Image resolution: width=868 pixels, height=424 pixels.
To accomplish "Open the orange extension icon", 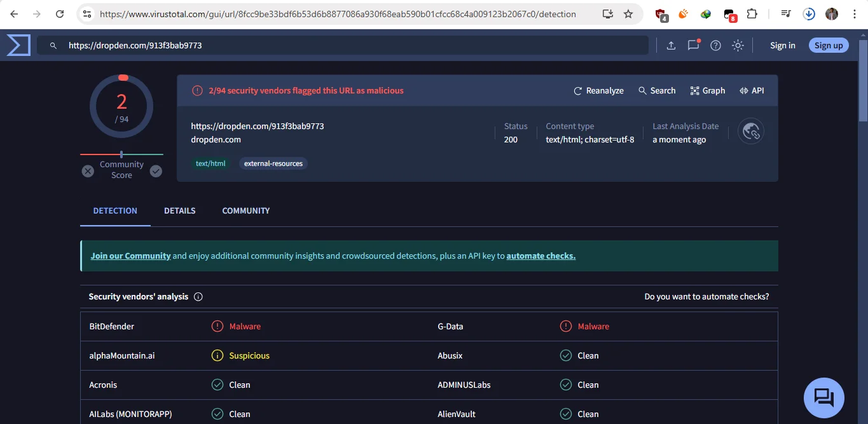I will 684,14.
